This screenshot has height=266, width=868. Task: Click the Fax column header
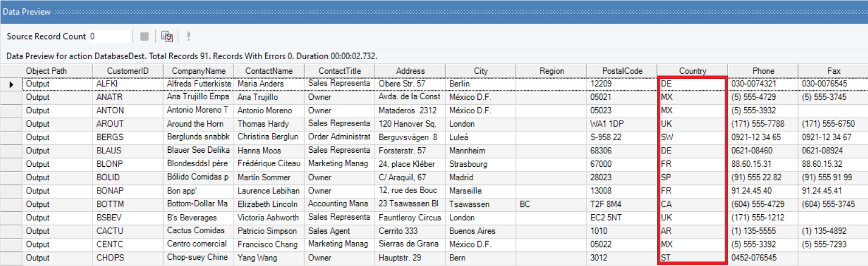coord(834,71)
